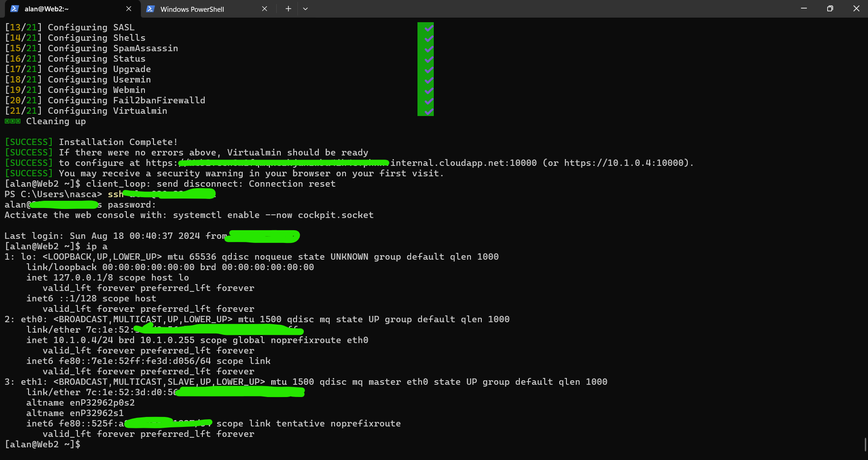Click the PowerShell icon on alan@Web2 tab
Viewport: 868px width, 460px height.
click(14, 9)
